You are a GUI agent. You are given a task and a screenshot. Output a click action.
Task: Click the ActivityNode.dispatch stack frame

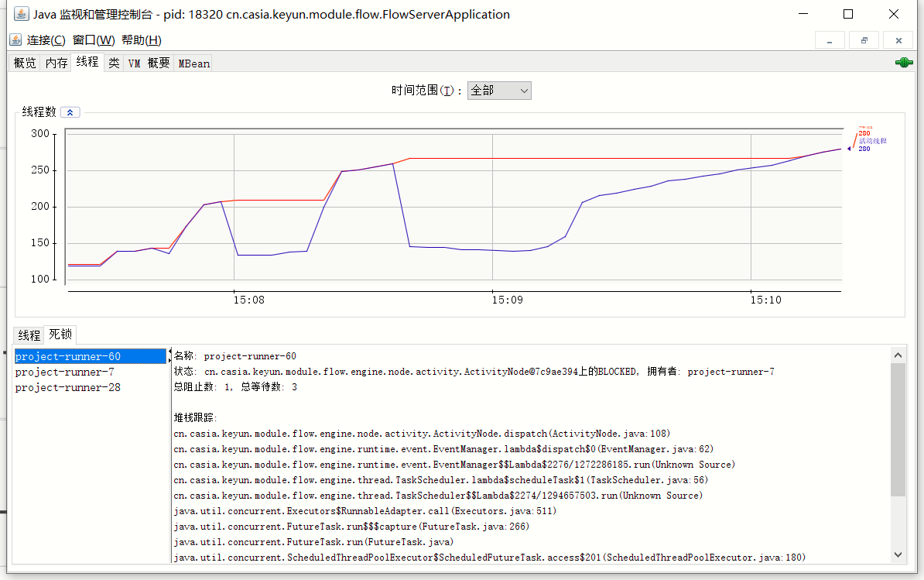(422, 433)
